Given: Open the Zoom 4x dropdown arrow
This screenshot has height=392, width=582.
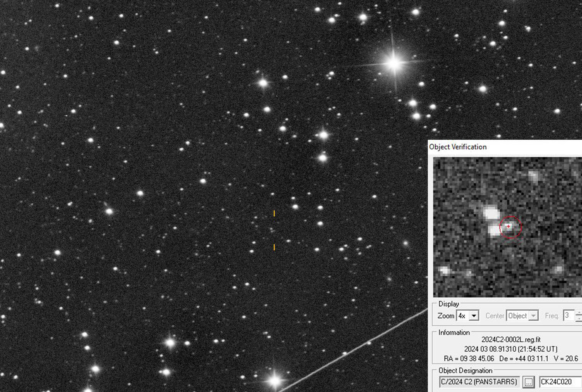Looking at the screenshot, I should coord(474,316).
